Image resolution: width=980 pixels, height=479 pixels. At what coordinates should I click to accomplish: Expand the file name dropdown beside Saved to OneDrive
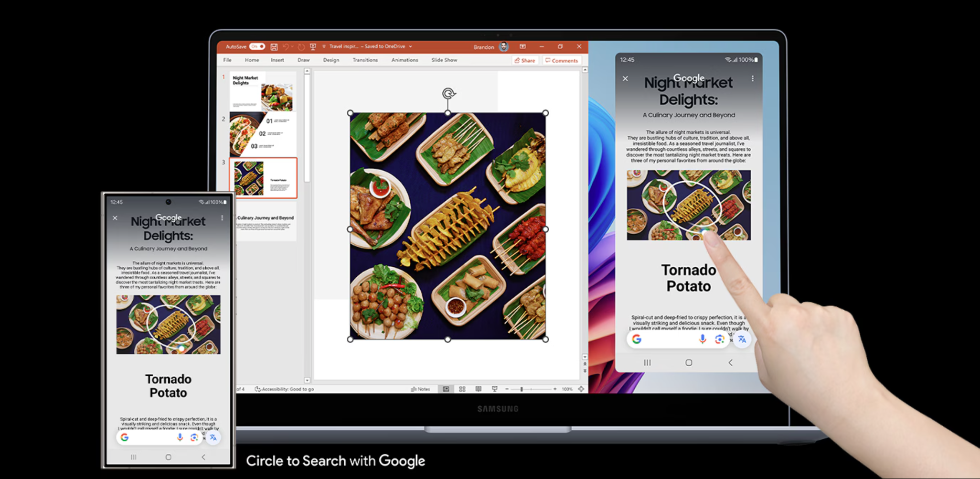click(x=410, y=47)
